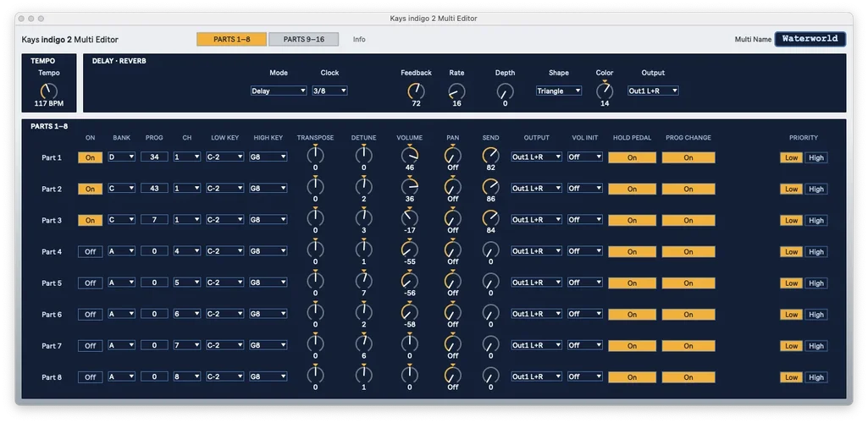This screenshot has width=868, height=423.
Task: Open the Shape dropdown set to Triangle
Action: [559, 91]
